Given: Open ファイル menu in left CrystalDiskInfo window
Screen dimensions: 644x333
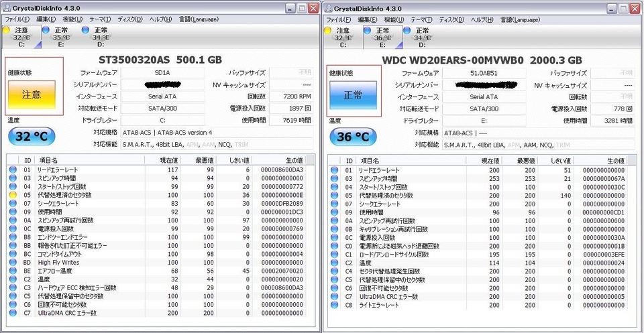Looking at the screenshot, I should 17,19.
